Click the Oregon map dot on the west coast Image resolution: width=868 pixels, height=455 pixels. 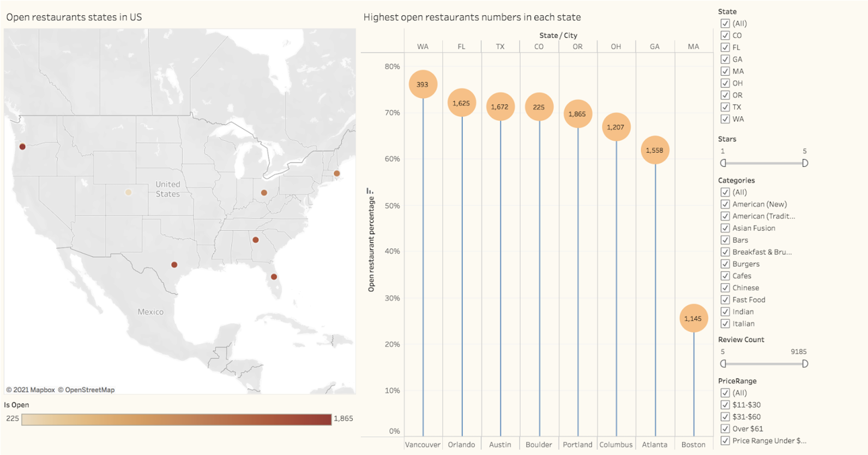point(22,147)
